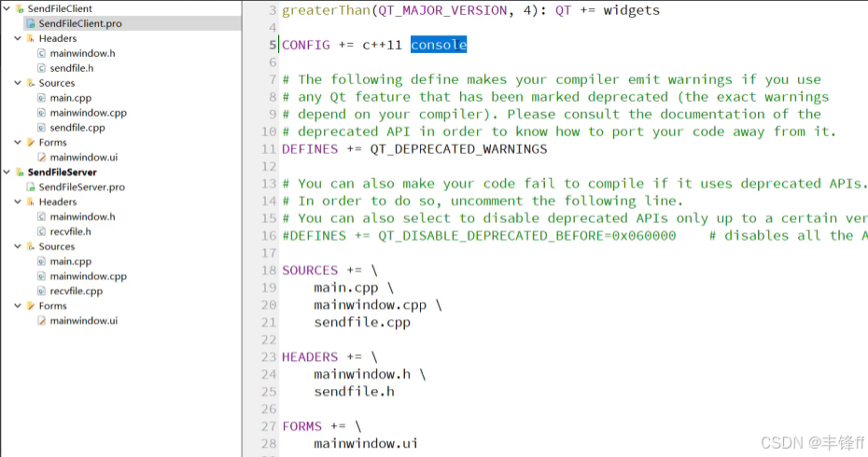The image size is (868, 457).
Task: Collapse the SendFileServer project node
Action: [x=7, y=172]
